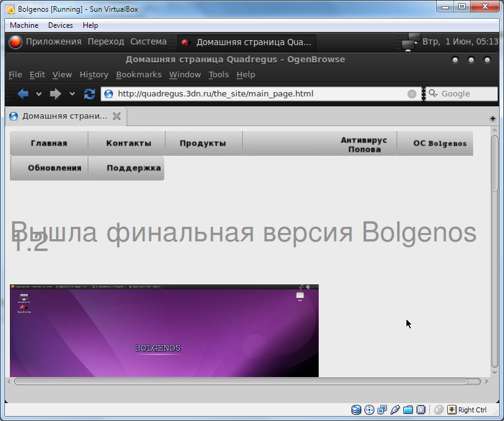Open the Обновления navigation button
Viewport: 504px width, 421px height.
point(49,168)
